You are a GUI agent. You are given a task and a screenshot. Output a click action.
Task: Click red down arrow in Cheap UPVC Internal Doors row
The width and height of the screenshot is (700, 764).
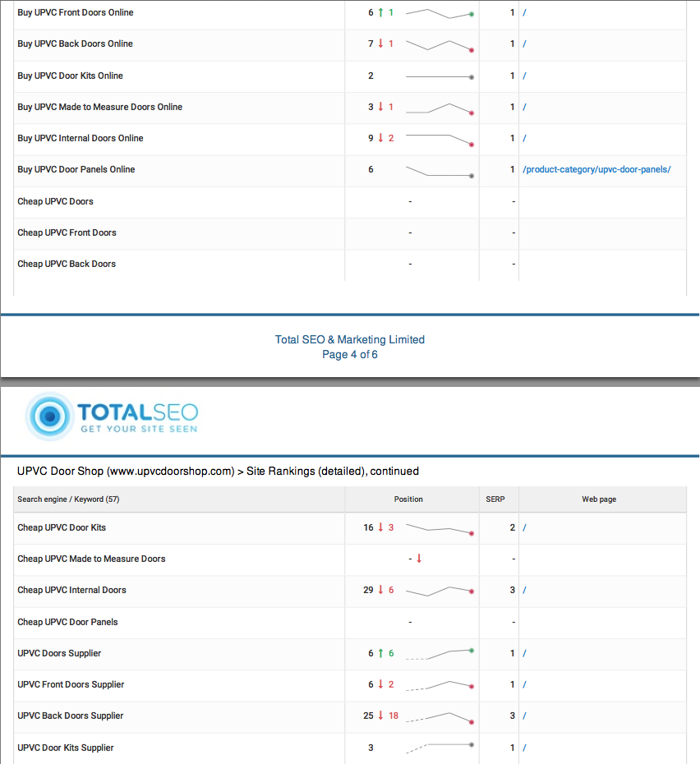click(380, 590)
